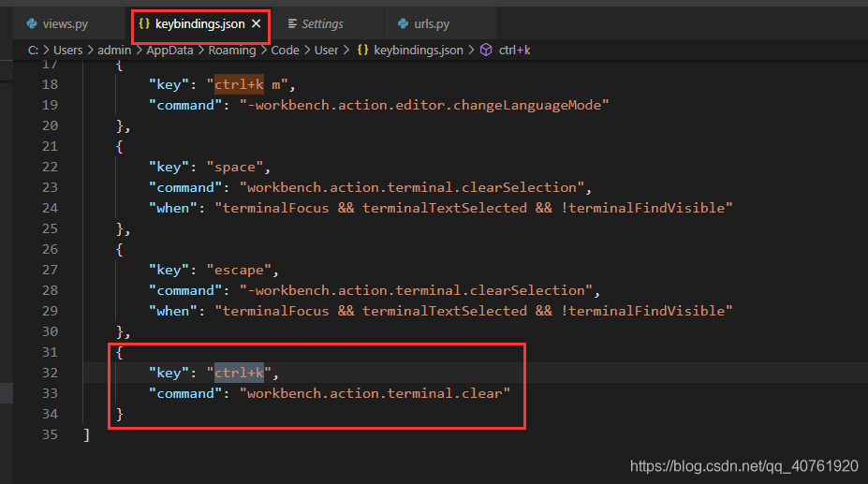Click the braces icon in breadcrumb path

pyautogui.click(x=362, y=50)
